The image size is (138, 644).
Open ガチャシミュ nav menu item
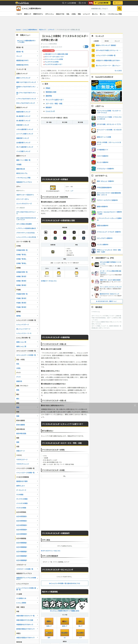click(x=49, y=14)
